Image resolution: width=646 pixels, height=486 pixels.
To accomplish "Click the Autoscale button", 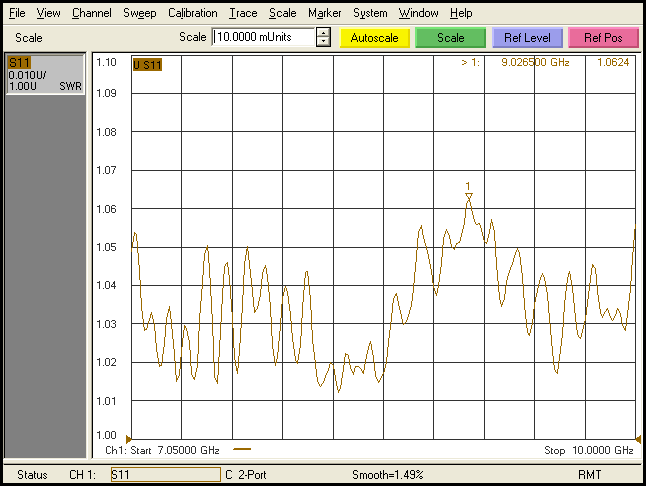I will click(x=375, y=38).
